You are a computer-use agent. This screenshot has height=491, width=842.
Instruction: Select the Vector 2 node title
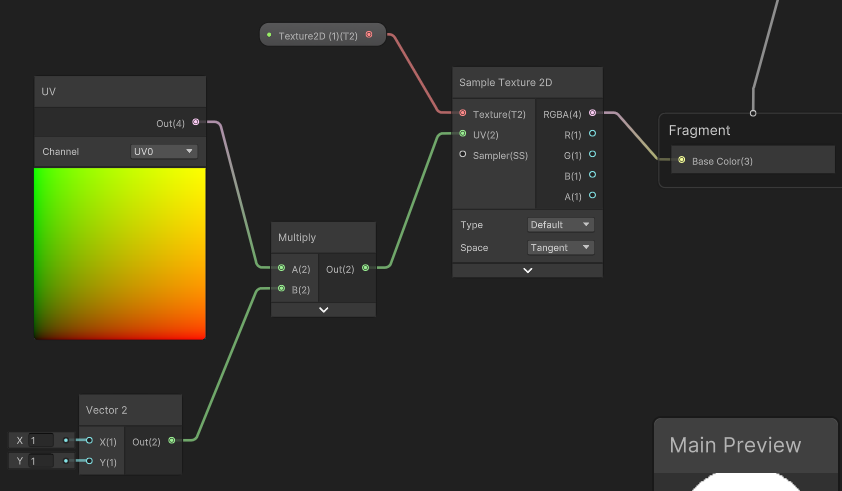point(106,410)
